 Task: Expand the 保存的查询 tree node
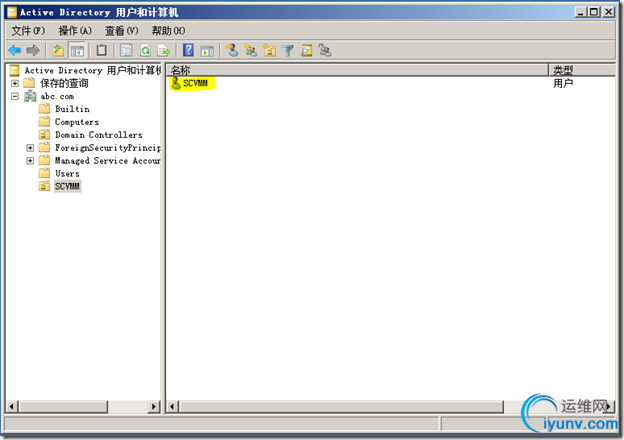coord(15,83)
